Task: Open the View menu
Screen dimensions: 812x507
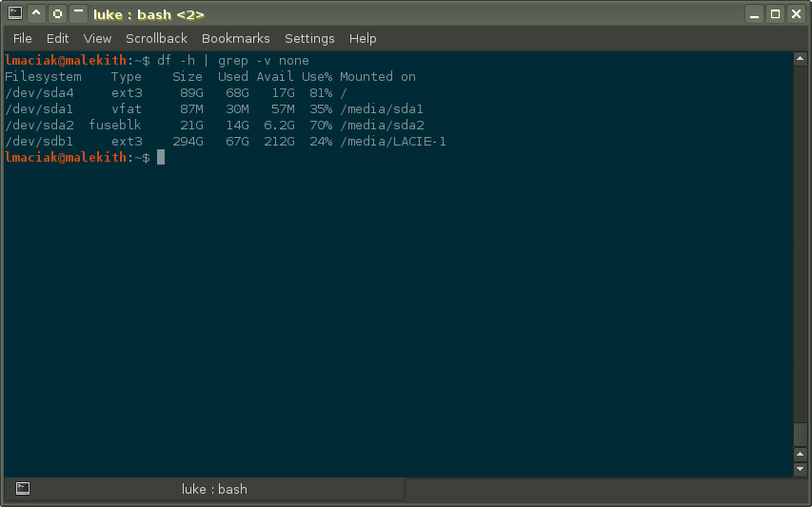Action: pyautogui.click(x=97, y=38)
